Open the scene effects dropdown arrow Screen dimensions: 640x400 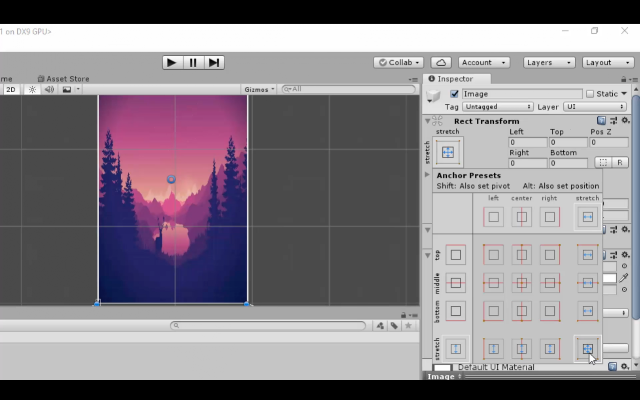coord(78,89)
